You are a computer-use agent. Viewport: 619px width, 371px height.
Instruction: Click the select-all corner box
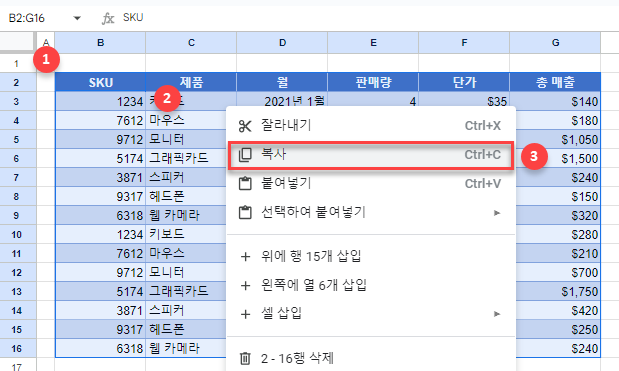click(17, 42)
